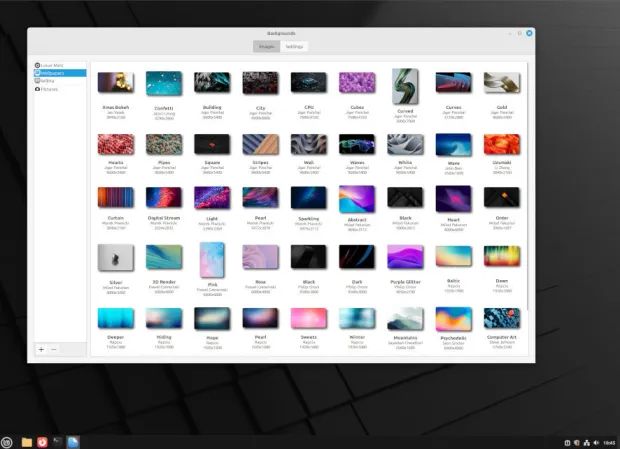
Task: Add a folder with the plus button
Action: [x=41, y=349]
